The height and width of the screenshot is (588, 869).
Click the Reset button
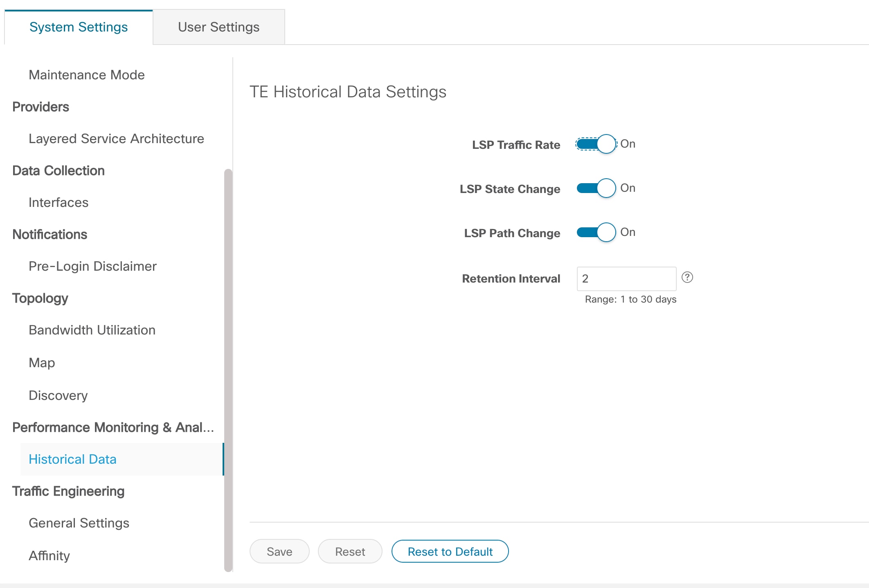[x=350, y=552]
